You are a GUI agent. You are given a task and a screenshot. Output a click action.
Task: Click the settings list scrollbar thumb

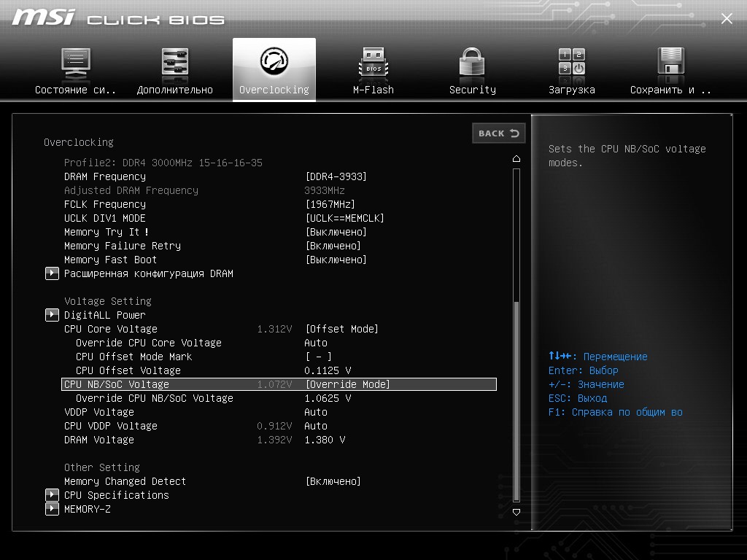[516, 401]
